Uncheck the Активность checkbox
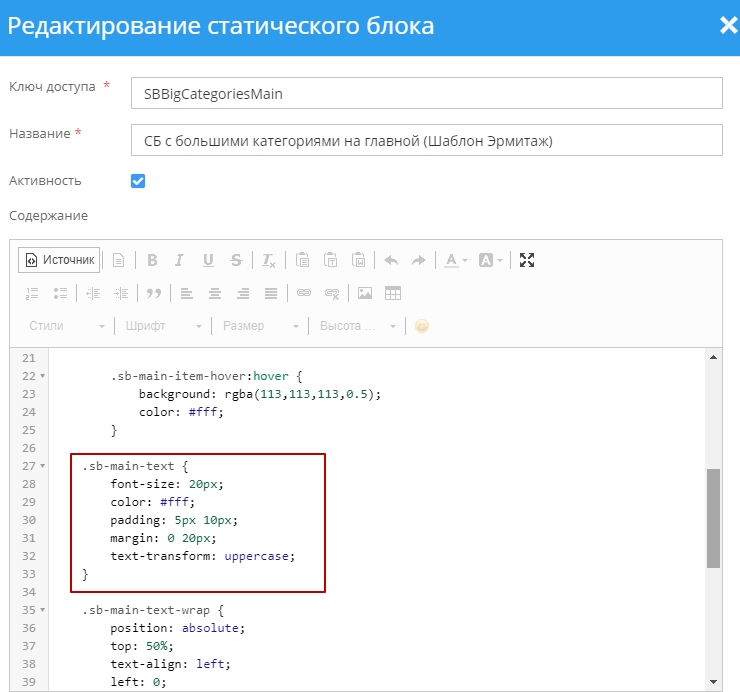Viewport: 740px width, 692px height. [138, 181]
